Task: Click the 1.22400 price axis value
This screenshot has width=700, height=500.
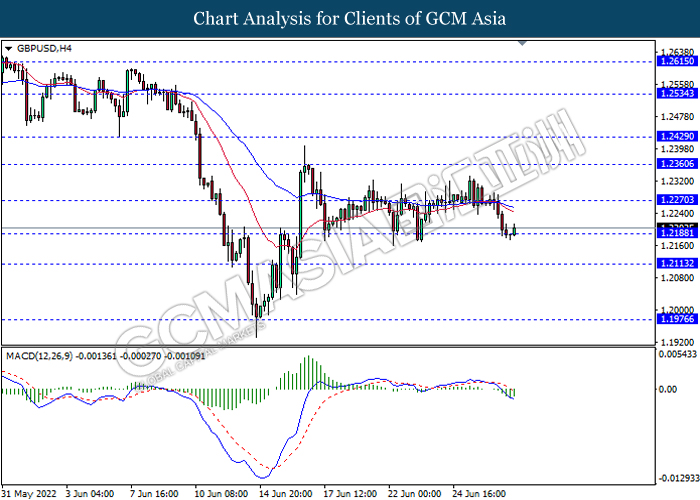Action: (678, 213)
